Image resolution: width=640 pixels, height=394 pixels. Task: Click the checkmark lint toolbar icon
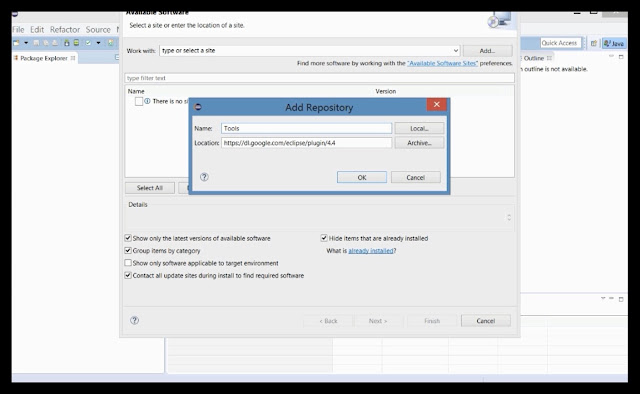tap(88, 43)
